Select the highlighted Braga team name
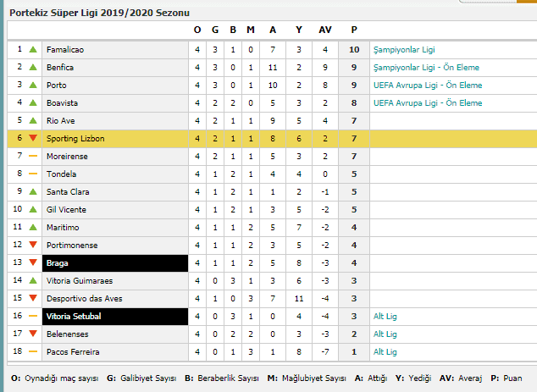The width and height of the screenshot is (537, 392). 58,263
